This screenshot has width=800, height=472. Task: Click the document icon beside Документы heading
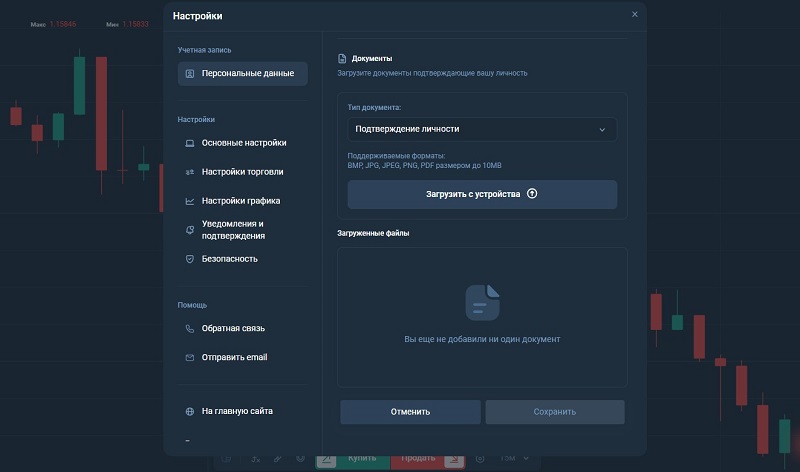(342, 59)
